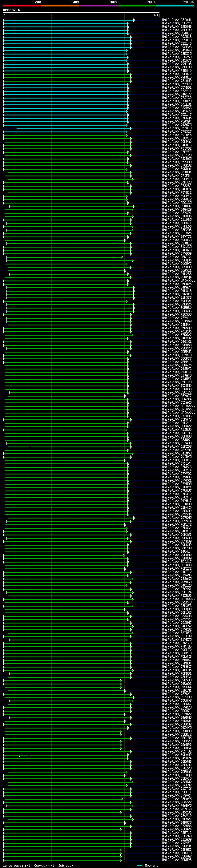Open UniRef100_C0PQ72 alignment entry
Viewport: 197px width, 868px height.
176,74
